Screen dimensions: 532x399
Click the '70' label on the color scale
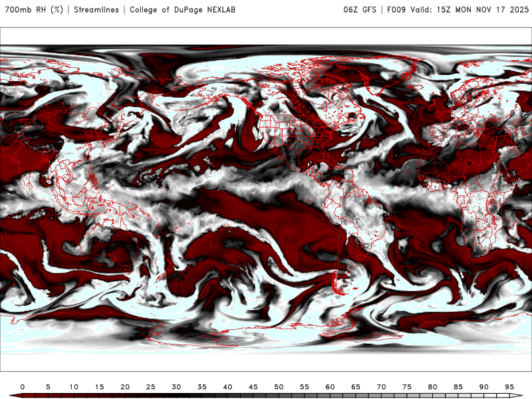click(381, 387)
